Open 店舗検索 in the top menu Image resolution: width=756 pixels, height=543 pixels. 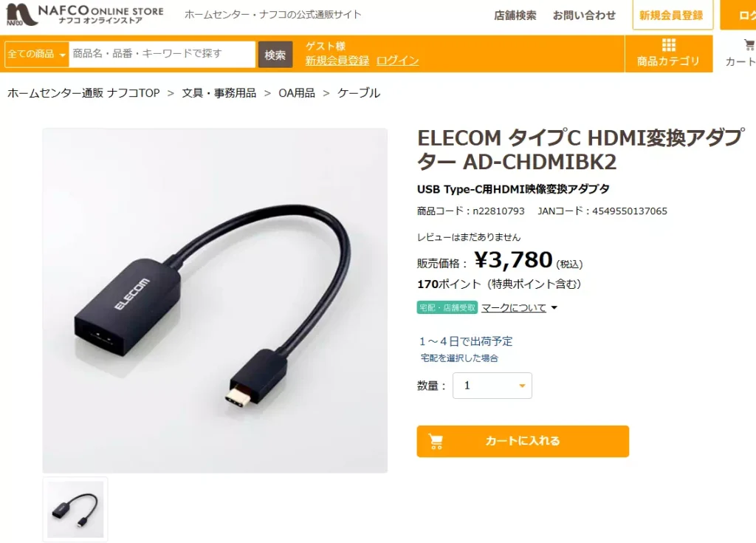click(515, 16)
